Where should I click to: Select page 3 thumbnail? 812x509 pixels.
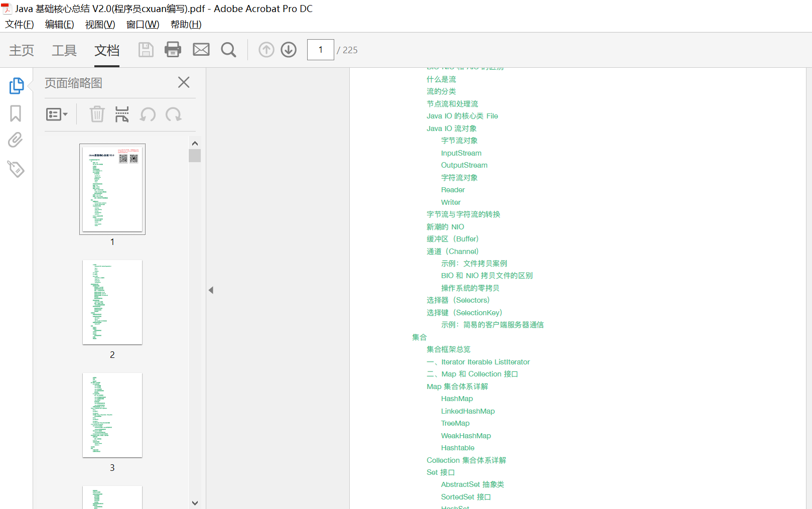112,415
